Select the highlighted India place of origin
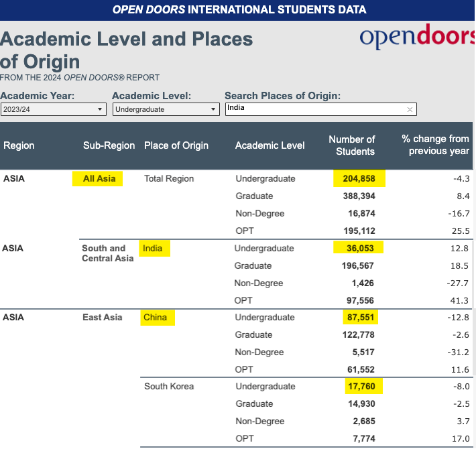476x449 pixels. [154, 248]
